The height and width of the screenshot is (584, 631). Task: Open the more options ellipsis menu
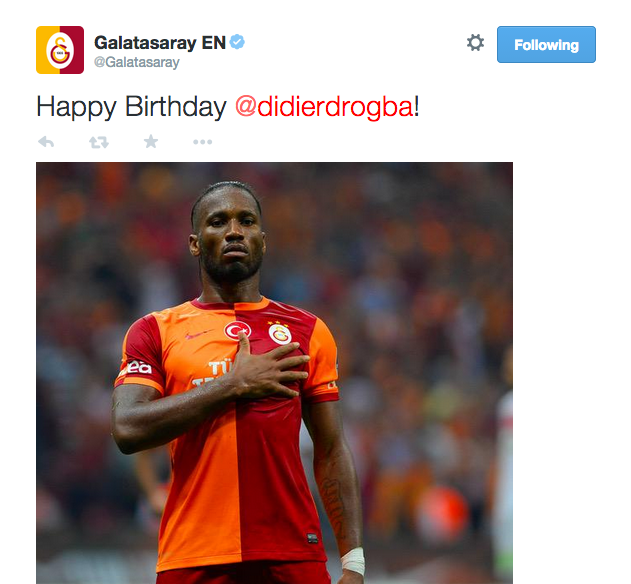[x=202, y=142]
